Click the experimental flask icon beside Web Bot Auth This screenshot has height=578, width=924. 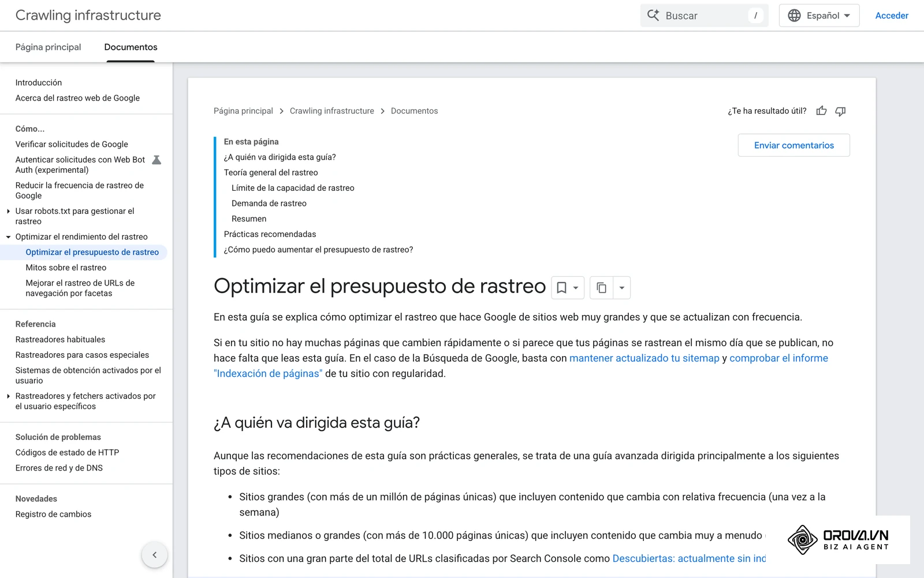point(156,160)
